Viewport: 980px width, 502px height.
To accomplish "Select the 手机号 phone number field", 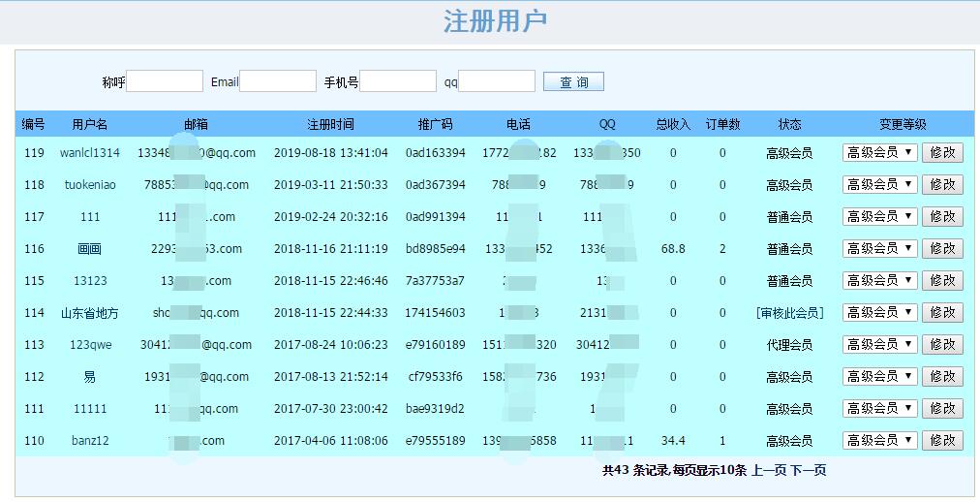I will click(398, 81).
